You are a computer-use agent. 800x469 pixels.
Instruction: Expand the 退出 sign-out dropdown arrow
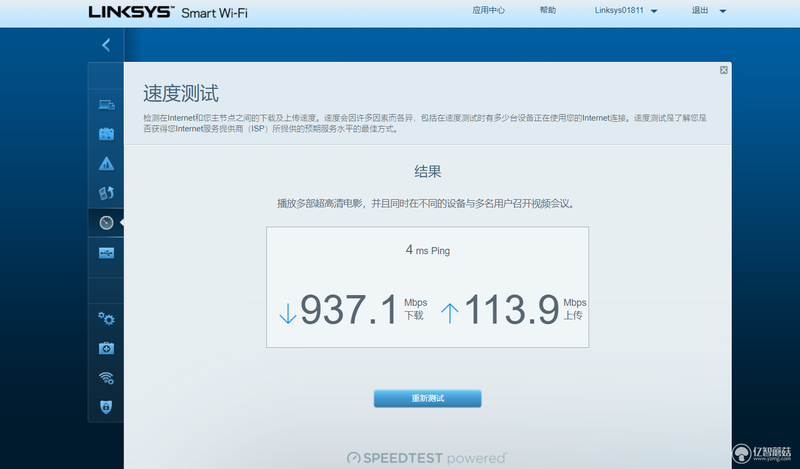coord(722,11)
